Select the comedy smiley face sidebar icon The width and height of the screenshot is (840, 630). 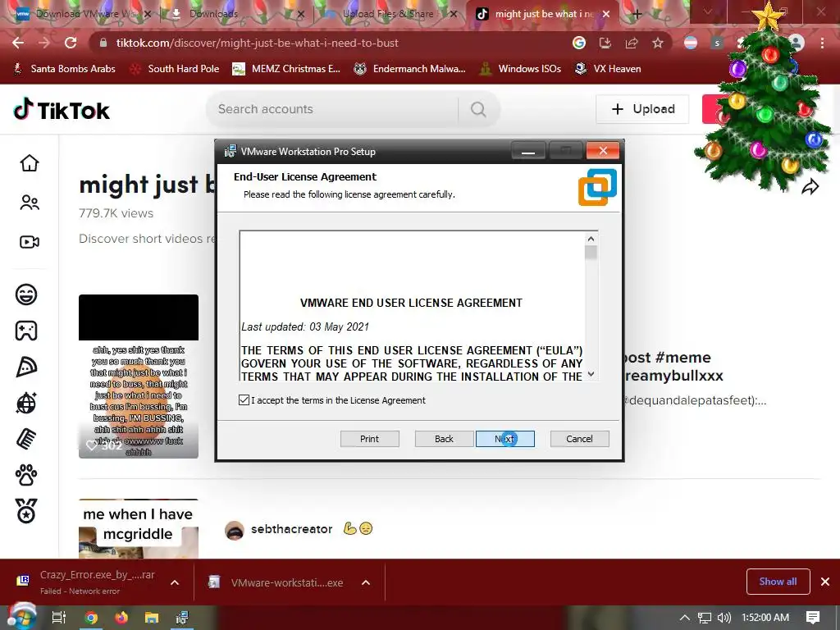pos(26,294)
